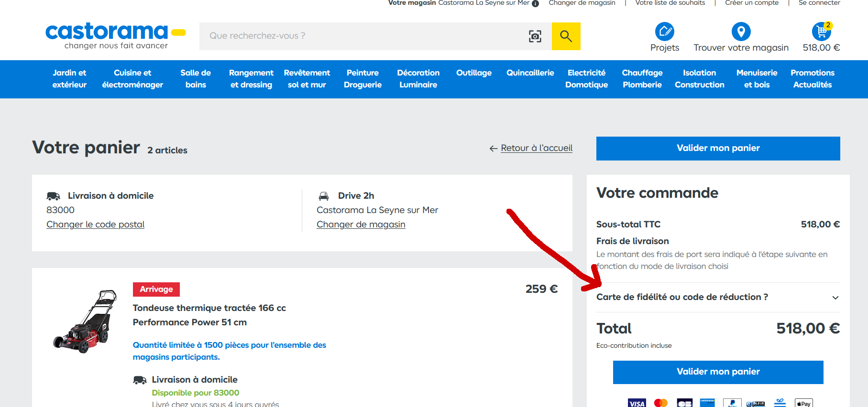
Task: Click Se connecter link
Action: [819, 3]
